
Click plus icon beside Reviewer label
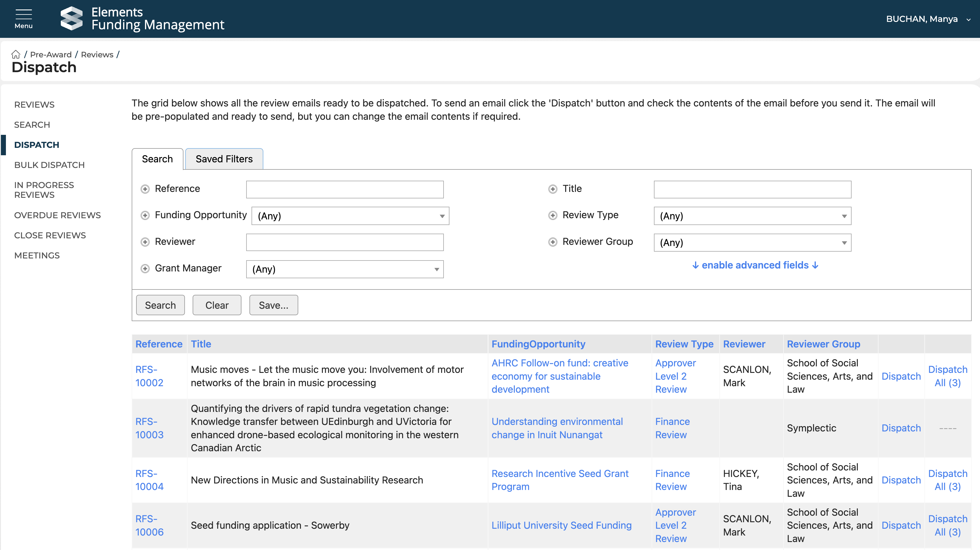[145, 242]
